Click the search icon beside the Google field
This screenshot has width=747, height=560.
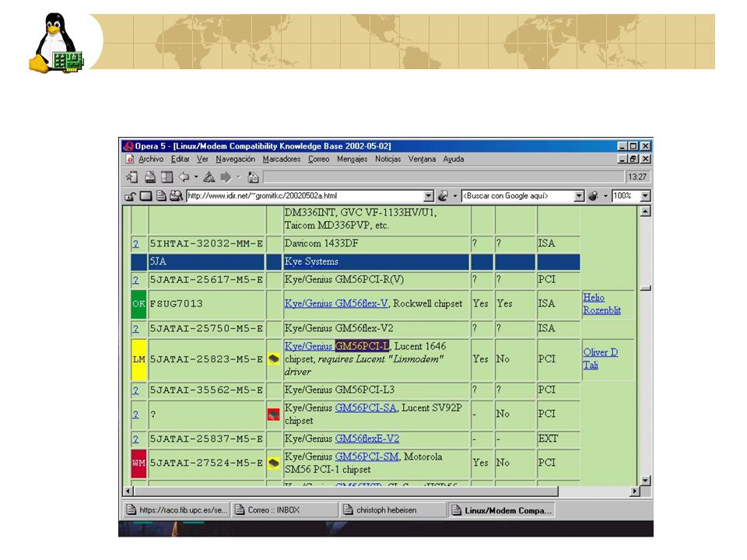pos(593,196)
